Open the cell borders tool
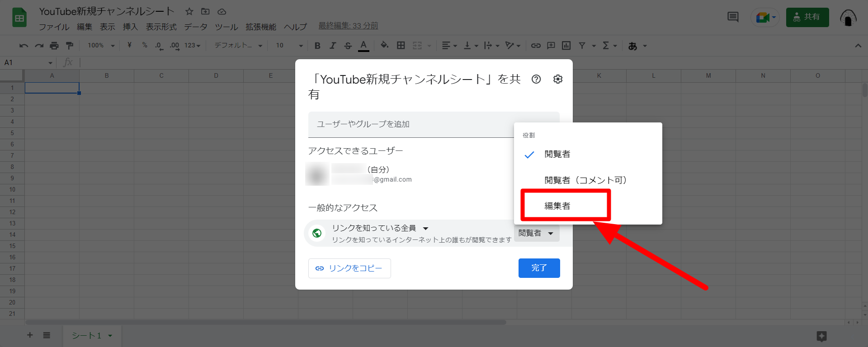868x347 pixels. pyautogui.click(x=401, y=45)
